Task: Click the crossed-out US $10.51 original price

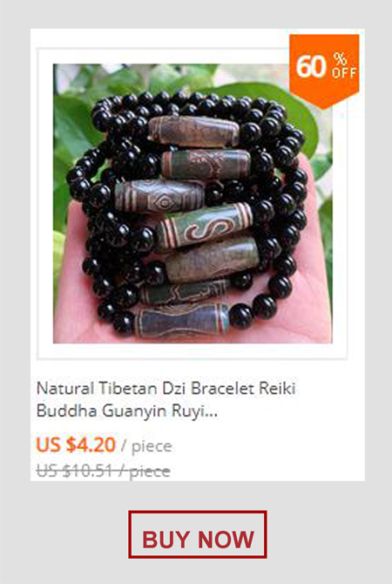Action: coord(103,472)
